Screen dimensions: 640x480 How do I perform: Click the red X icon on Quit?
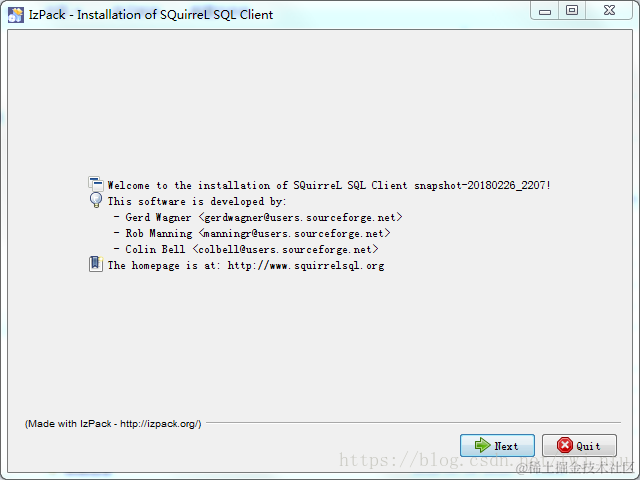565,445
